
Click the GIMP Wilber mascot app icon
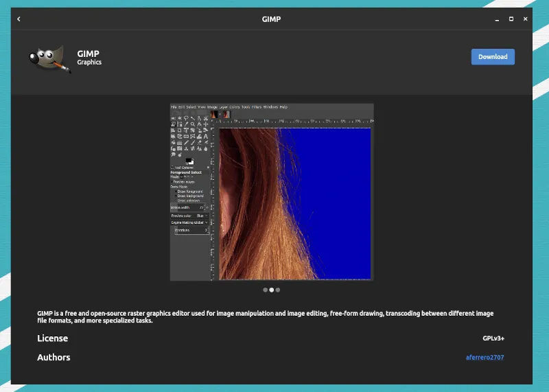coord(49,59)
